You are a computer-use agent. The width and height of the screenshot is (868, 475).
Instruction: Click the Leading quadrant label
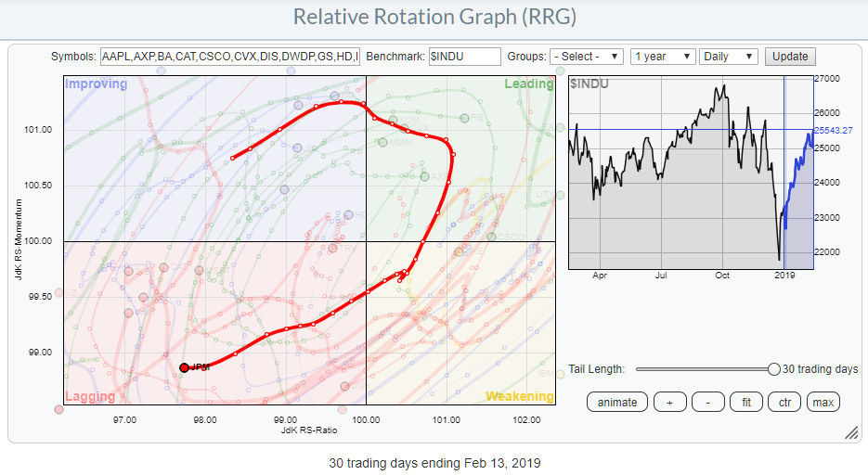pos(528,84)
